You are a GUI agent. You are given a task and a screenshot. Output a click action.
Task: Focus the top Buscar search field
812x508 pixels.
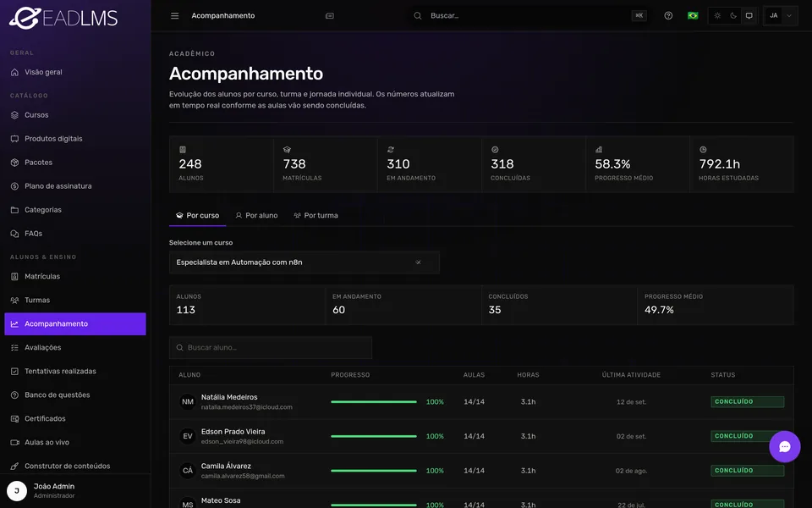(x=529, y=15)
